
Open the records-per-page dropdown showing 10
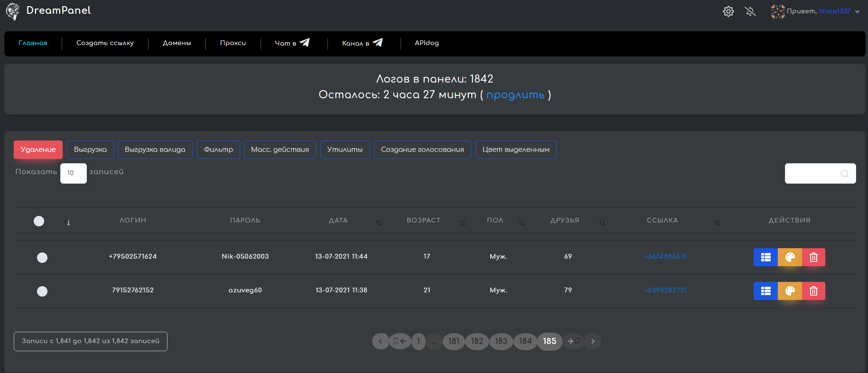coord(73,173)
